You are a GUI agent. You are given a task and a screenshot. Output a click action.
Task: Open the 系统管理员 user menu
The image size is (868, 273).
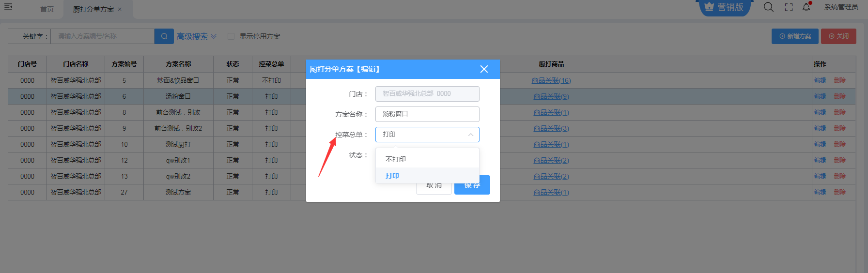(841, 7)
